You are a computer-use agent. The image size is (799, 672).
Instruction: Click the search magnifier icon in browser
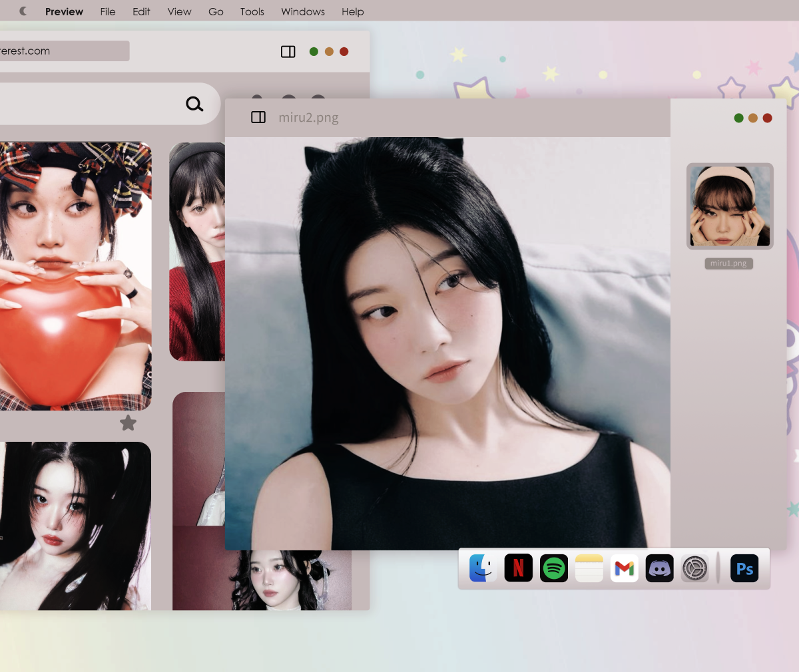(194, 104)
